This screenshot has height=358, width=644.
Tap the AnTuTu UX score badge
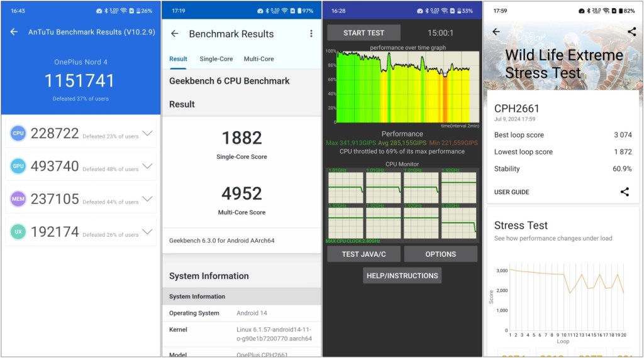tap(18, 232)
